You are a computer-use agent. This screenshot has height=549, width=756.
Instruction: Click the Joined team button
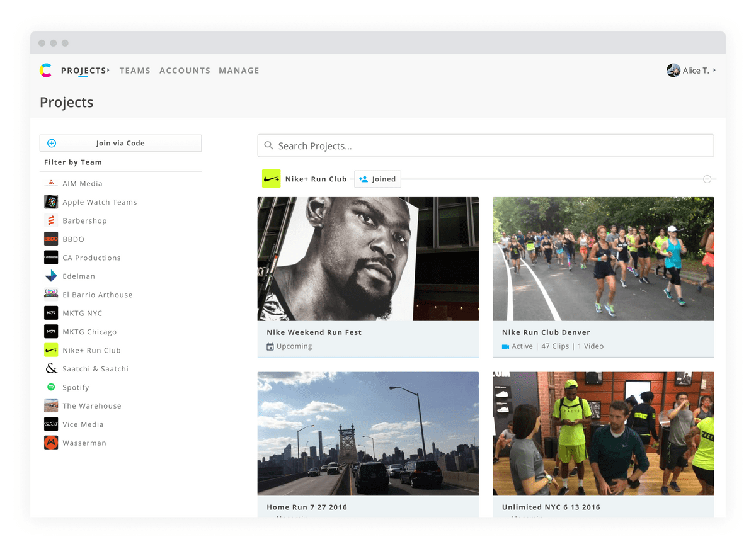pyautogui.click(x=377, y=179)
